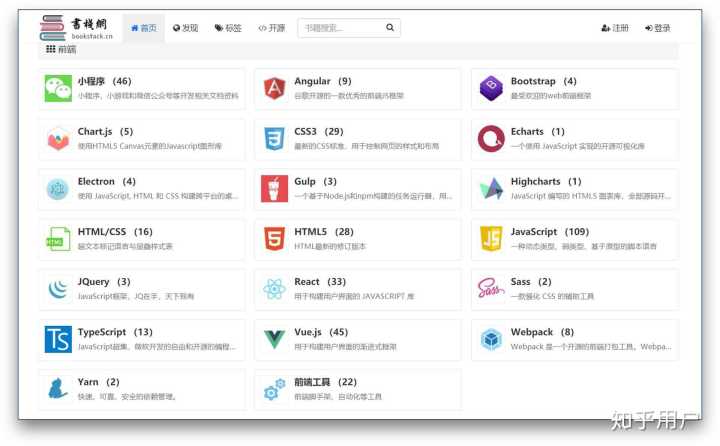720x446 pixels.
Task: Open the Angular logo icon
Action: point(275,89)
